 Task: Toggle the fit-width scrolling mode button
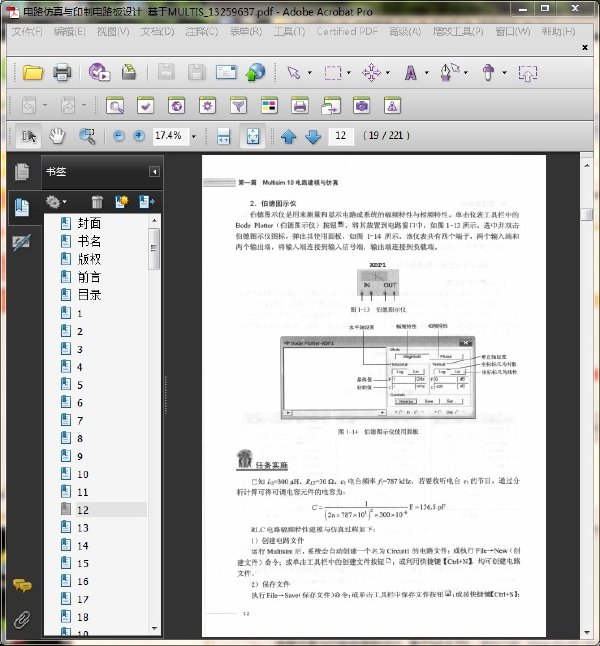[223, 136]
